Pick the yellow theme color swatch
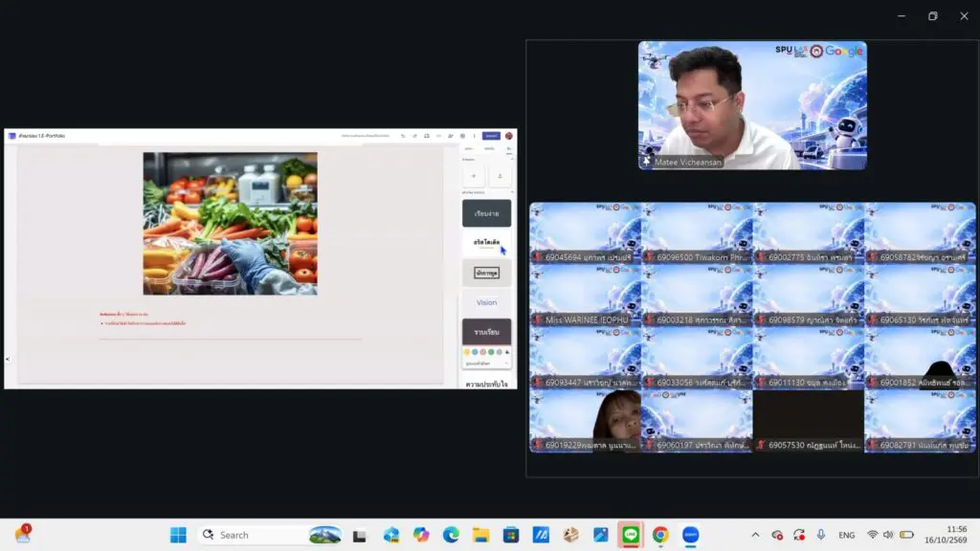Viewport: 980px width, 551px height. point(467,352)
